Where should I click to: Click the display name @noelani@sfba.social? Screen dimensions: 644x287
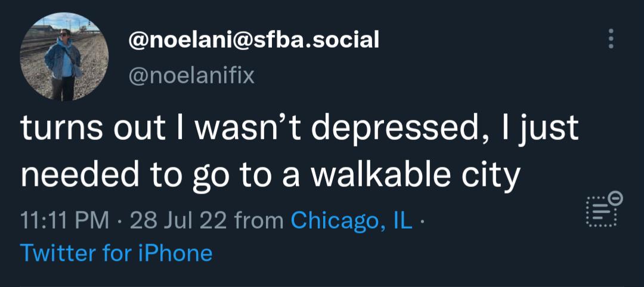[x=254, y=40]
